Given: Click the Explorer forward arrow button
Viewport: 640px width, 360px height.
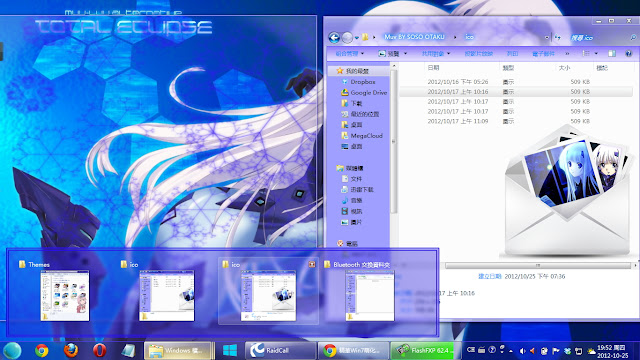Looking at the screenshot, I should 347,38.
